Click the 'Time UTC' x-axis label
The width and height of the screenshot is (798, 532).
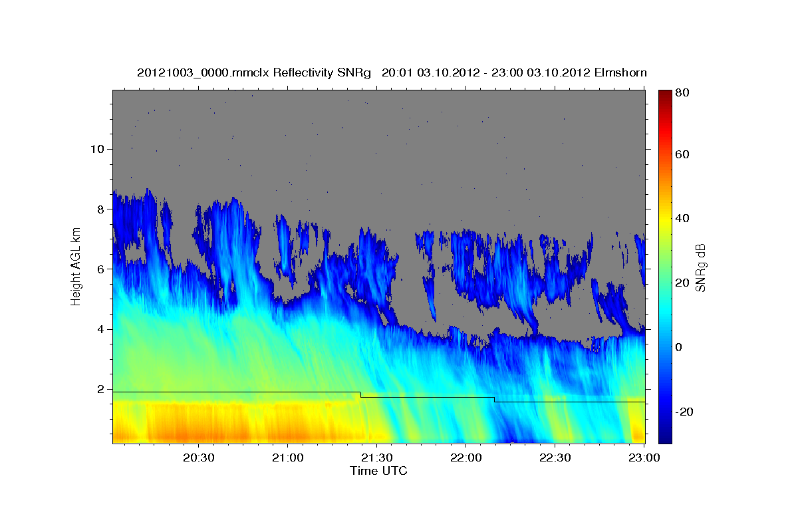click(378, 471)
